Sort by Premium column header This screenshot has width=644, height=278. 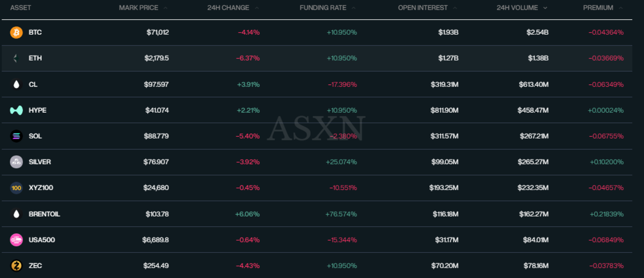coord(598,8)
